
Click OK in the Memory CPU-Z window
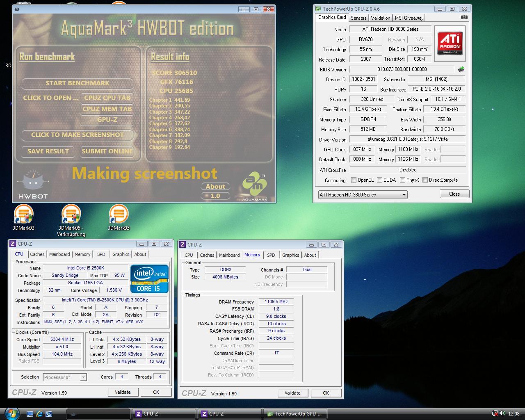pyautogui.click(x=326, y=393)
